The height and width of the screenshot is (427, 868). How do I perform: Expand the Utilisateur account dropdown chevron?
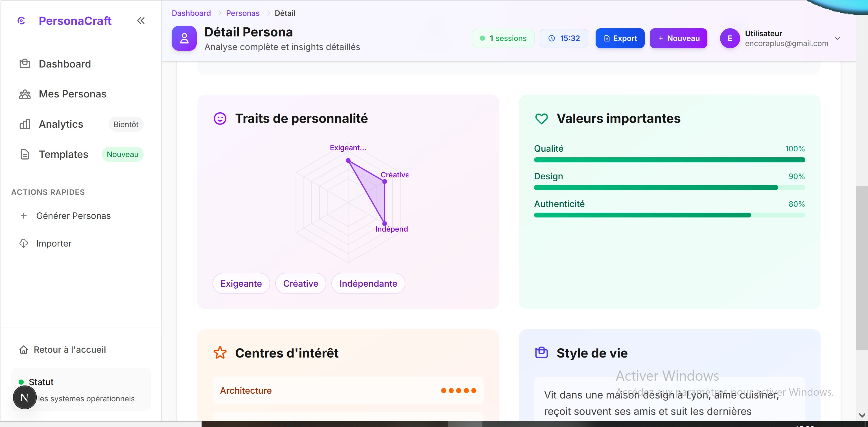click(x=837, y=38)
